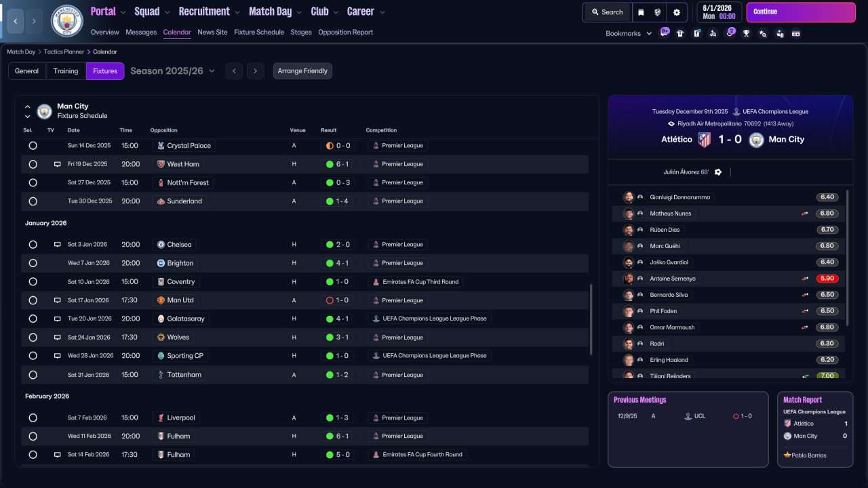Select the Sunderland fixture radio button
The height and width of the screenshot is (488, 868).
click(x=33, y=201)
